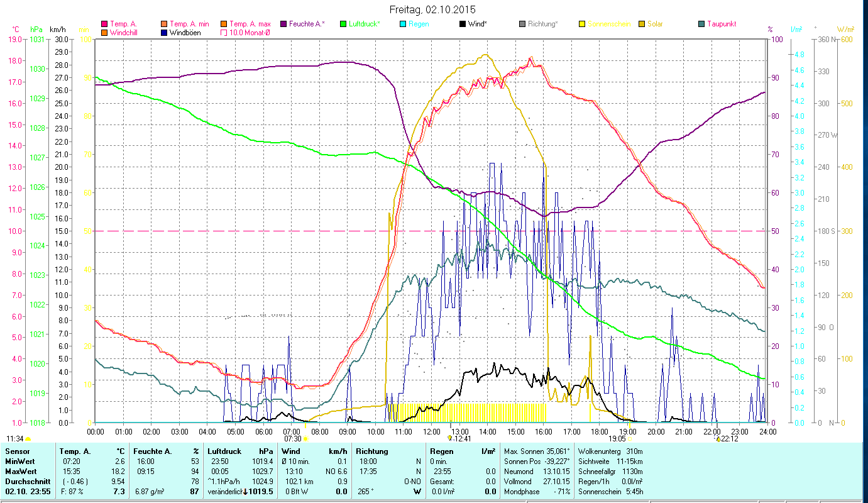Screen dimensions: 868x503
Task: Click the gray Richtung legend square
Action: 522,24
